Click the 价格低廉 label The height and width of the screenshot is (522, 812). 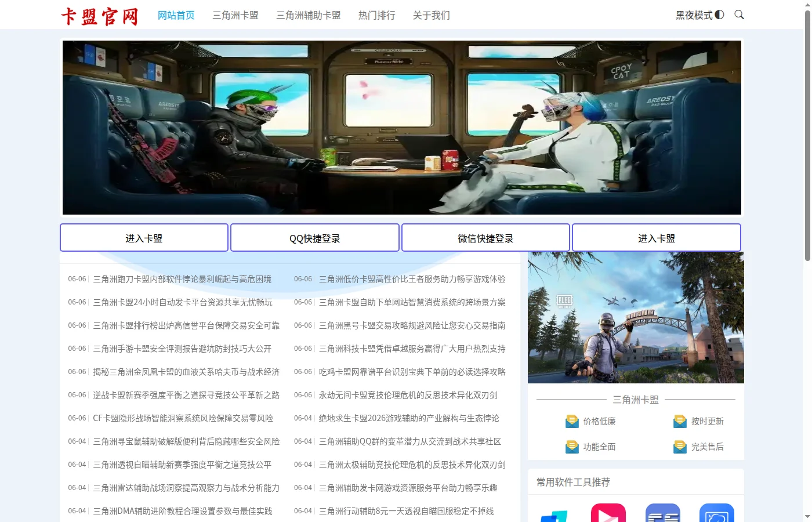tap(600, 422)
